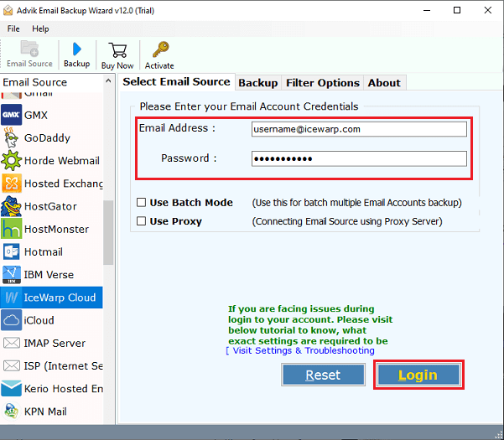Select the iCloud cloud icon
The width and height of the screenshot is (504, 440).
pyautogui.click(x=11, y=320)
